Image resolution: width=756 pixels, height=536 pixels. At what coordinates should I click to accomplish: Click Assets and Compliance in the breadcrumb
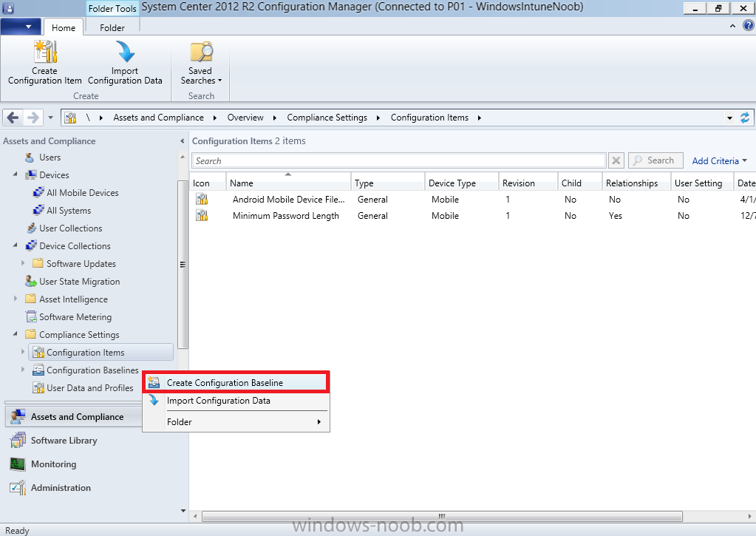click(x=158, y=118)
